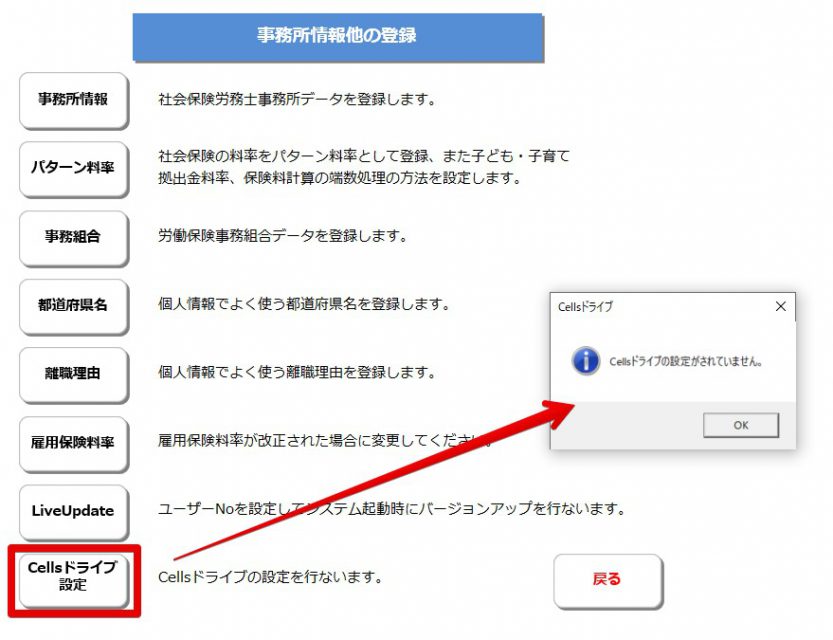The width and height of the screenshot is (833, 640).
Task: Click the Cellsドライブの設定を行ないます description text
Action: click(x=270, y=577)
